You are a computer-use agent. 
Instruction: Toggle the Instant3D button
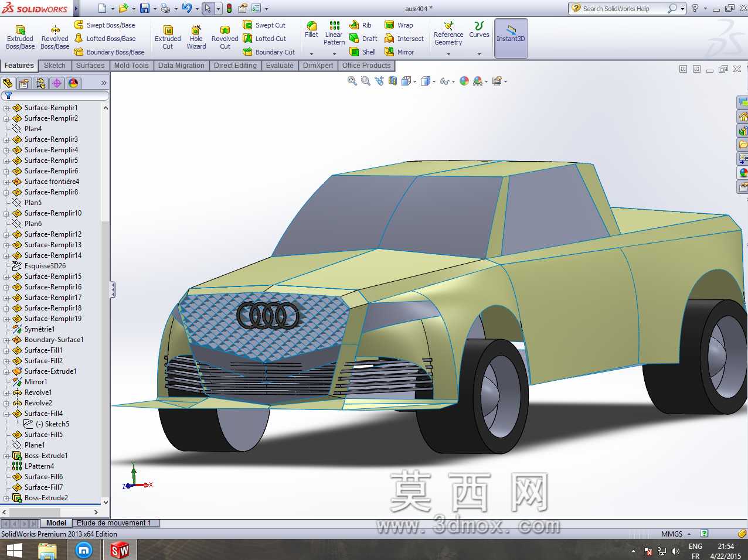point(511,38)
